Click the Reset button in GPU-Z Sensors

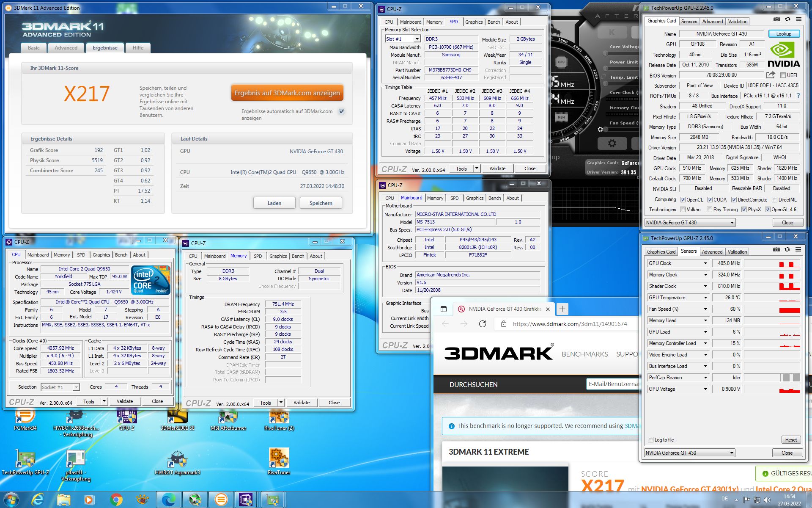point(790,440)
